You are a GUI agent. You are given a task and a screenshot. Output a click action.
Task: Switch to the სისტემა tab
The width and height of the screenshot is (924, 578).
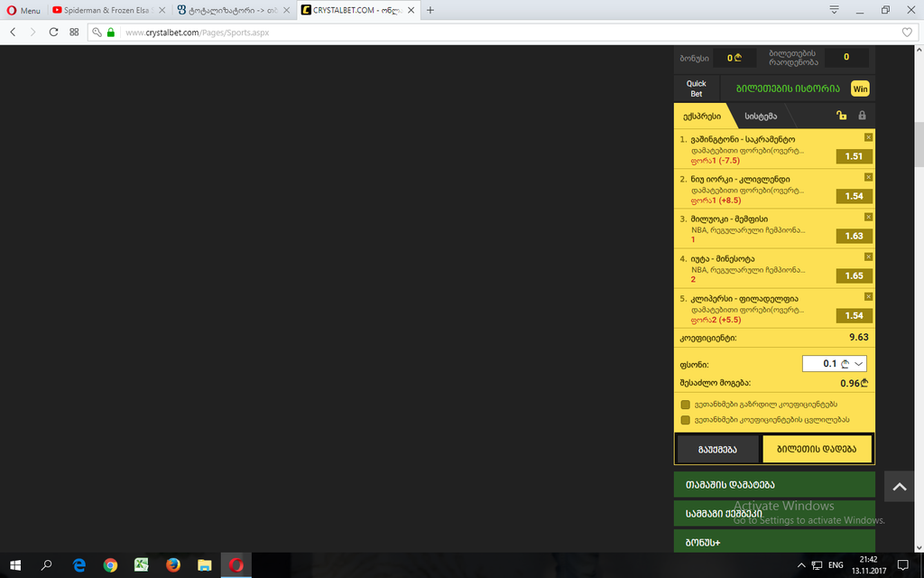pos(761,117)
